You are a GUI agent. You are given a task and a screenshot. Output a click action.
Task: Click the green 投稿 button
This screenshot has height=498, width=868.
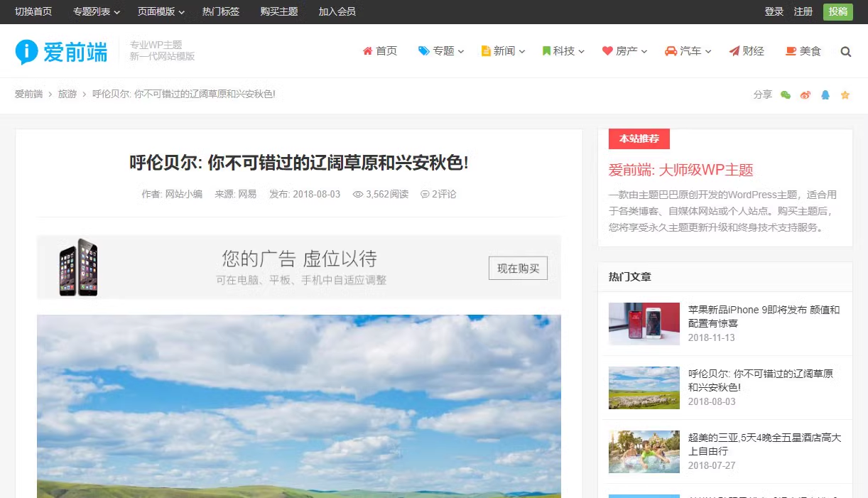click(838, 12)
